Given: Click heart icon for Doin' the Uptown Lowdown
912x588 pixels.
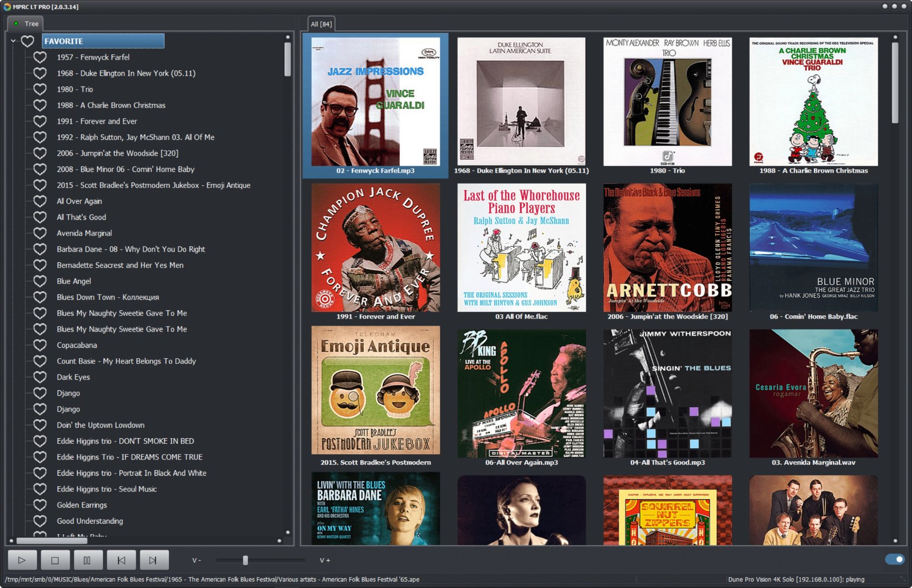Looking at the screenshot, I should coord(40,425).
